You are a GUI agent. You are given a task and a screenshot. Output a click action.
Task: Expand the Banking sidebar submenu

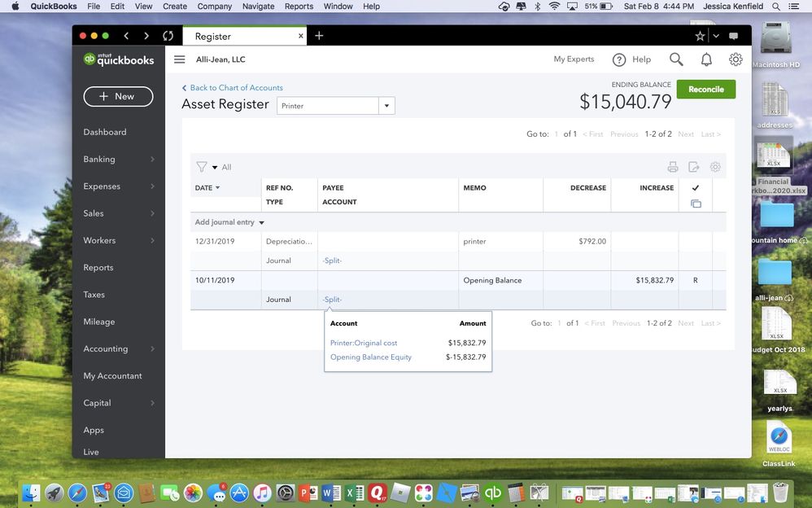point(152,159)
